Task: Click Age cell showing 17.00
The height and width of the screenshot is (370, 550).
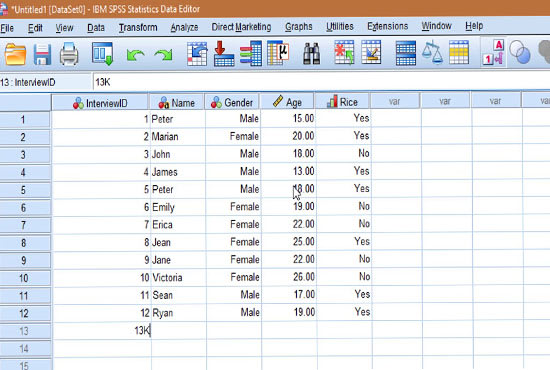Action: pos(289,294)
